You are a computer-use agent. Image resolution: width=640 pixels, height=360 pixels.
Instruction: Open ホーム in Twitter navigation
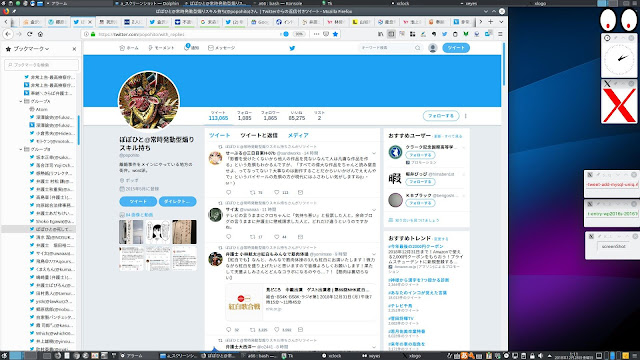click(x=129, y=48)
